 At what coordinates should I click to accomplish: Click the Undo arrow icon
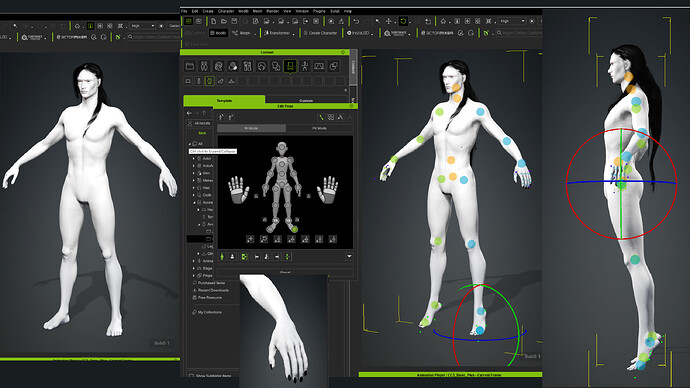point(356,21)
